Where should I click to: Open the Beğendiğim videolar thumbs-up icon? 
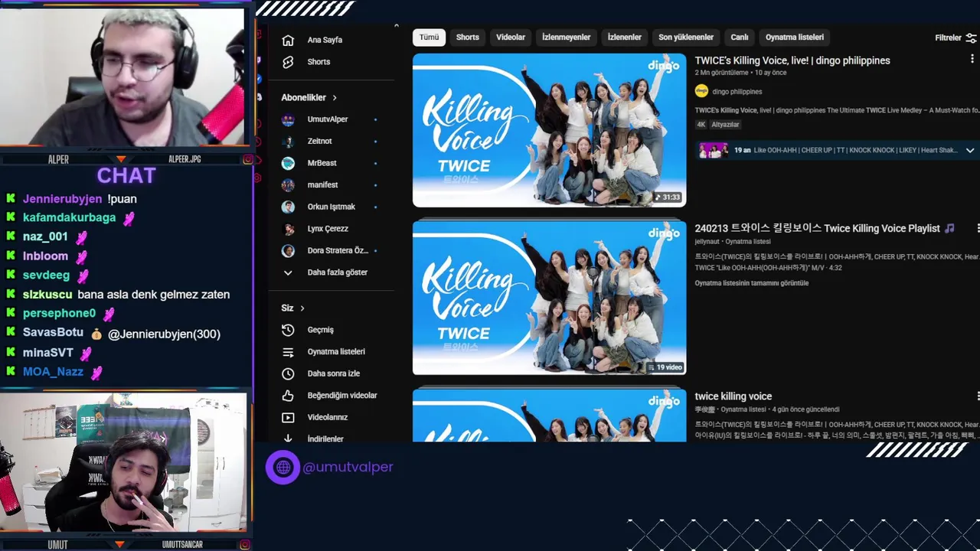(288, 396)
